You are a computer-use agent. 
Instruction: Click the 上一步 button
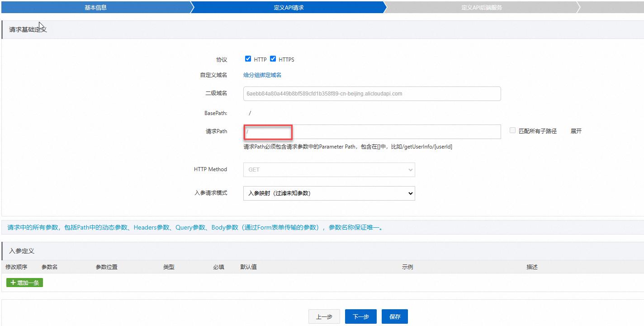point(324,317)
